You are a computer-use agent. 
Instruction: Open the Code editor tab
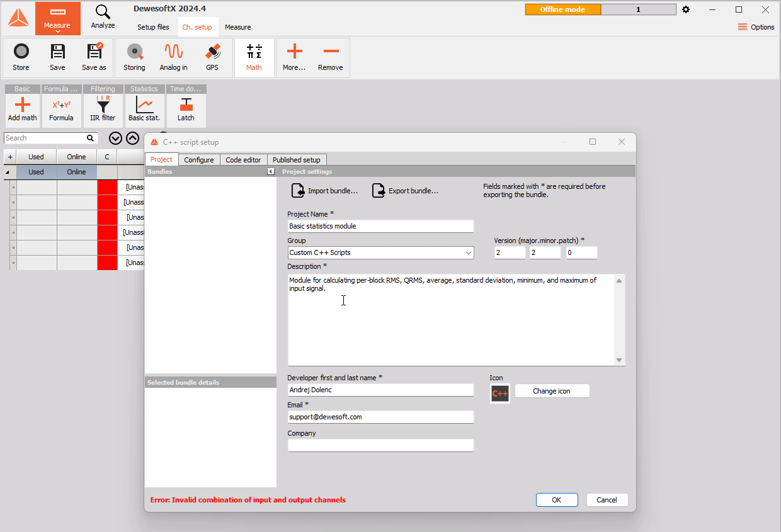(x=243, y=160)
